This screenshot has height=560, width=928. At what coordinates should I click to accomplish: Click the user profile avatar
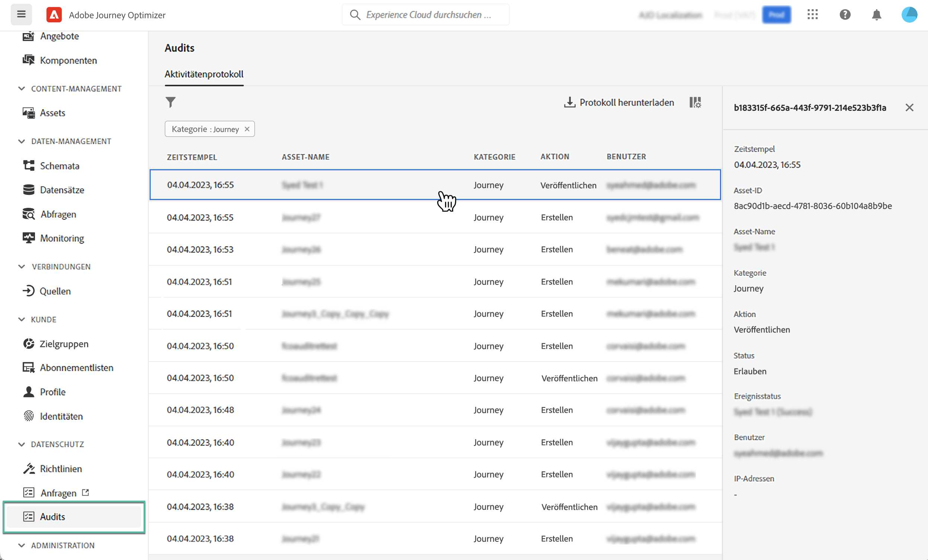(x=909, y=15)
